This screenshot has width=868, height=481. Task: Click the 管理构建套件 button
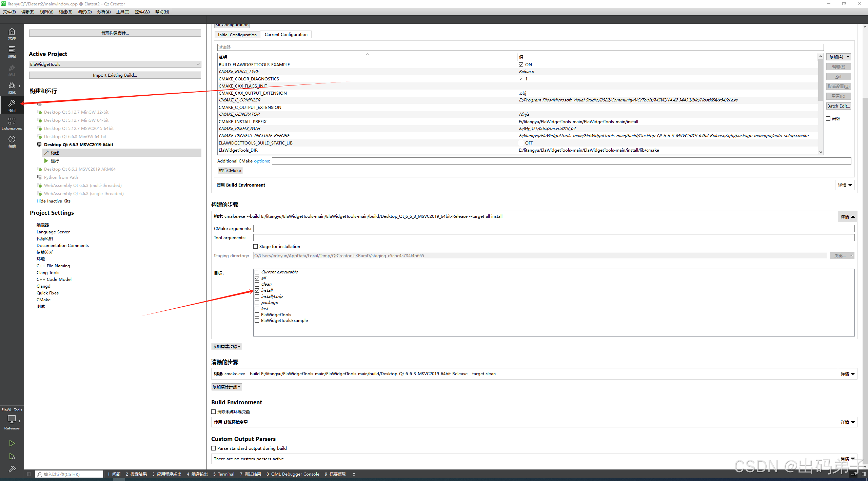pos(115,33)
